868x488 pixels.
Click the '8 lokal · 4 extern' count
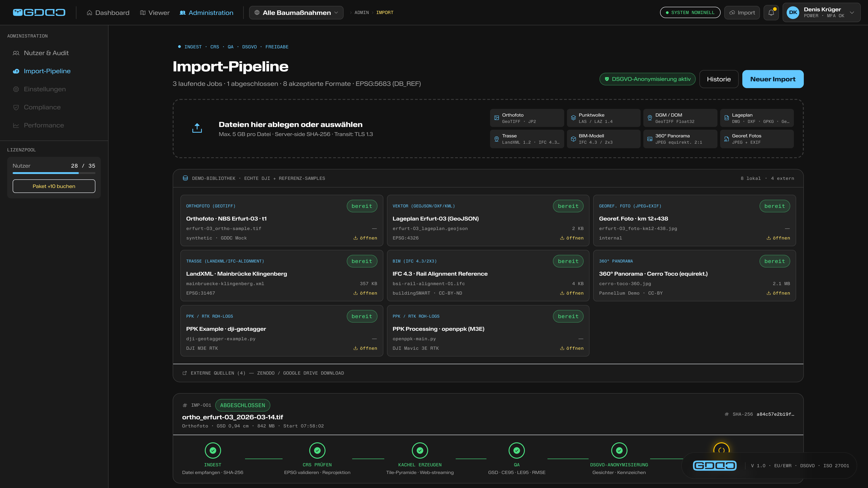pyautogui.click(x=767, y=178)
